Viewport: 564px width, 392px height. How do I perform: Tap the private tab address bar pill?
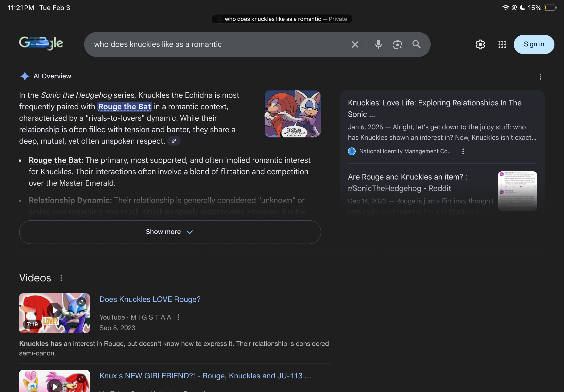pos(282,19)
